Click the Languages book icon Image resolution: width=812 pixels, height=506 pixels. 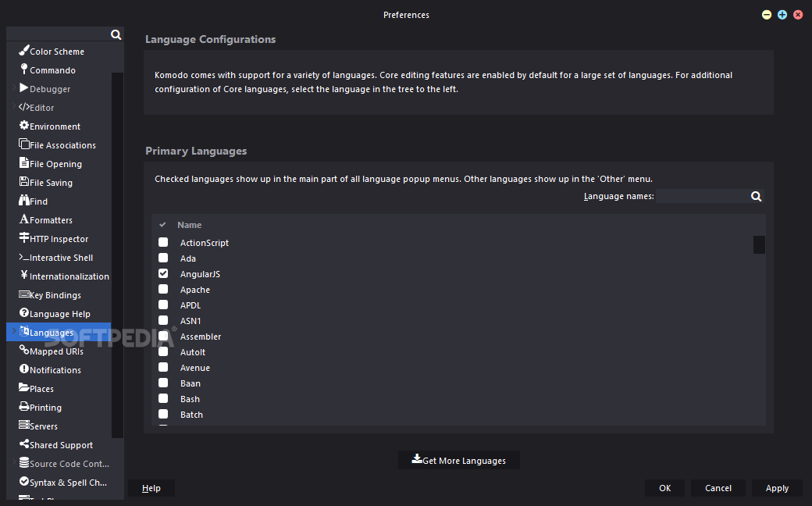tap(24, 331)
